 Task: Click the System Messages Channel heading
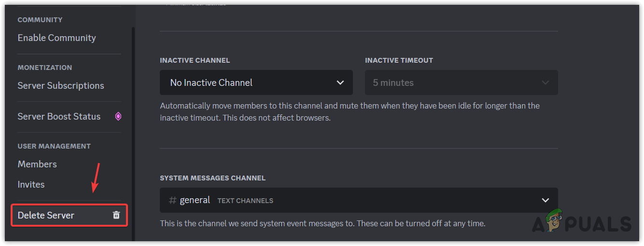tap(212, 178)
